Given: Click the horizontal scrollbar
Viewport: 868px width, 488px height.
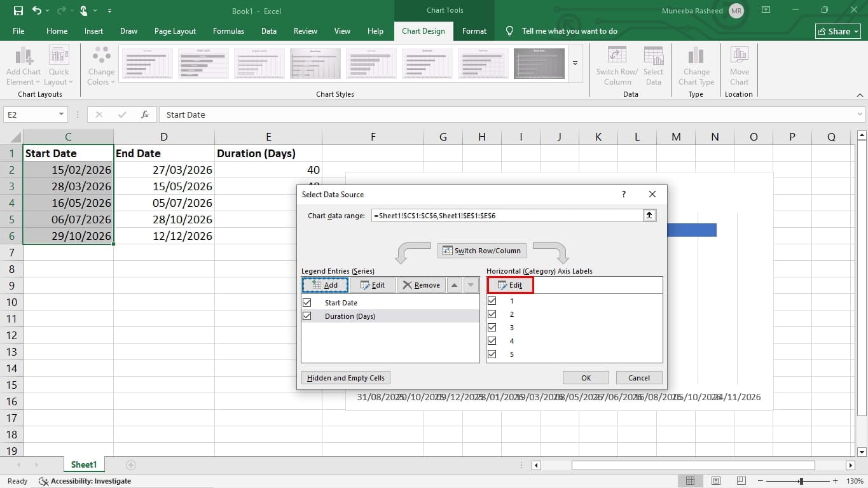Looking at the screenshot, I should pyautogui.click(x=693, y=465).
